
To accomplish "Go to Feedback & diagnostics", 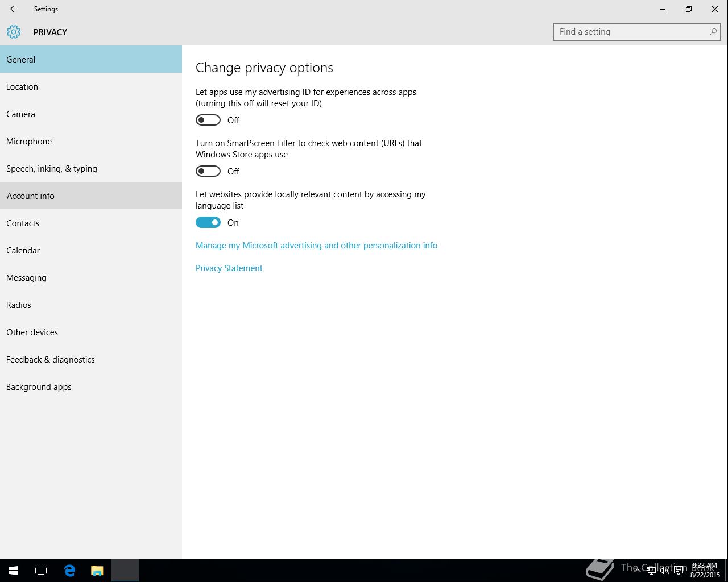I will pyautogui.click(x=91, y=359).
